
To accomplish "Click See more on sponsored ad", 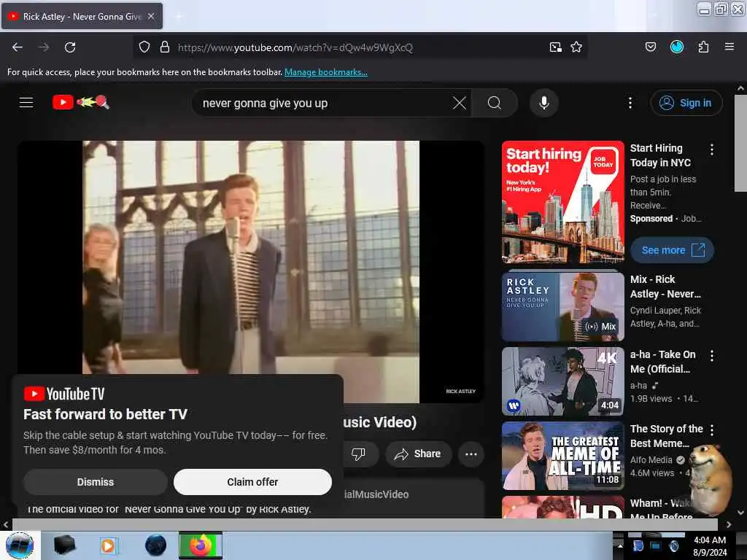I will click(672, 250).
